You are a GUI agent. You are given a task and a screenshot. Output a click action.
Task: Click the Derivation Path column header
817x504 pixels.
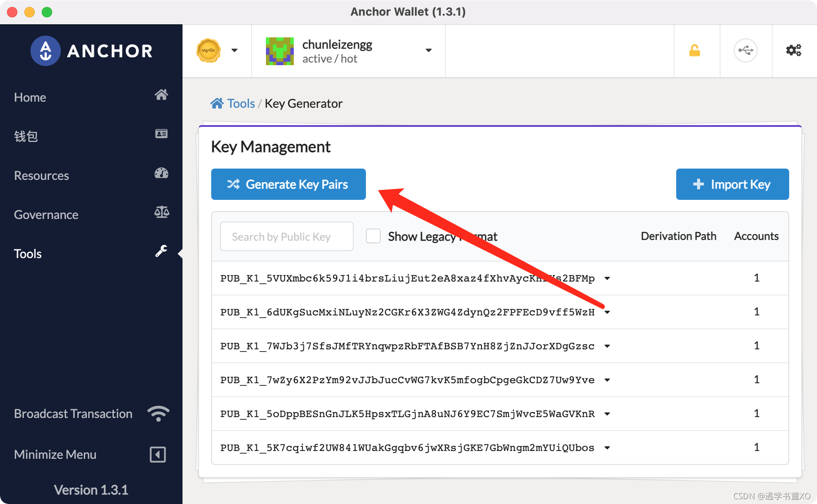678,236
